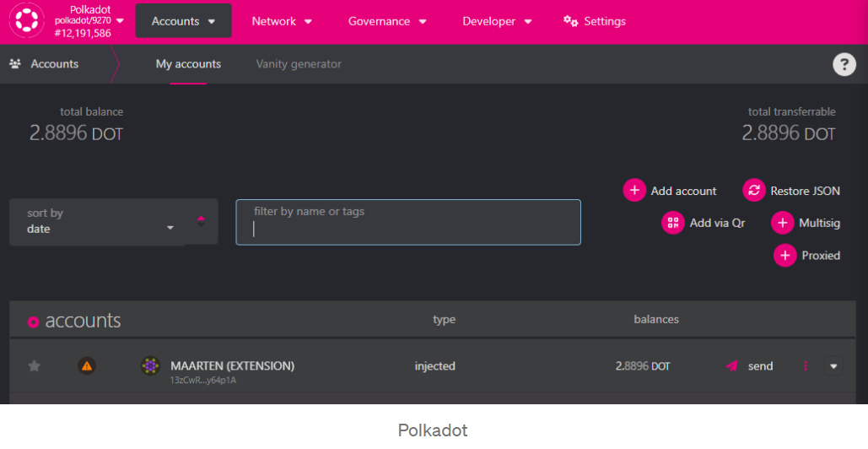The height and width of the screenshot is (449, 868).
Task: Click the Multisig plus icon
Action: point(783,223)
